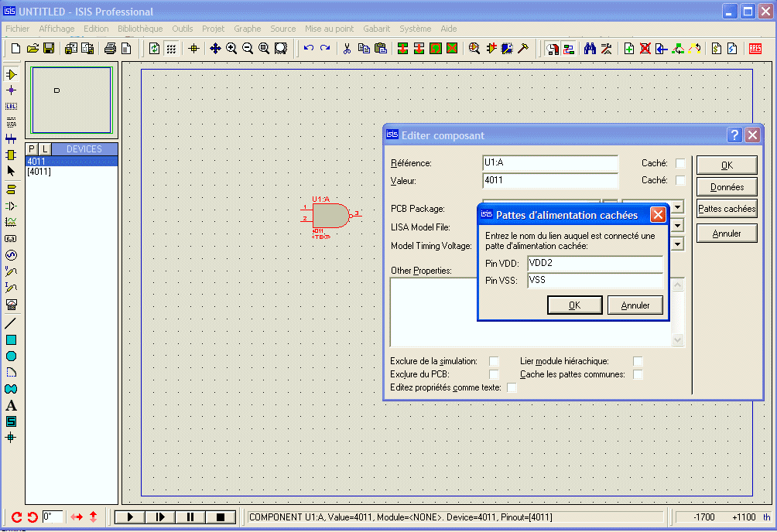The image size is (777, 532).
Task: Open the Gabarit menu
Action: tap(377, 29)
